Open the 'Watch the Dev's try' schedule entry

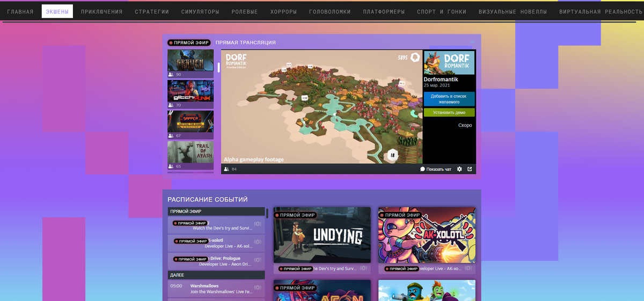216,225
